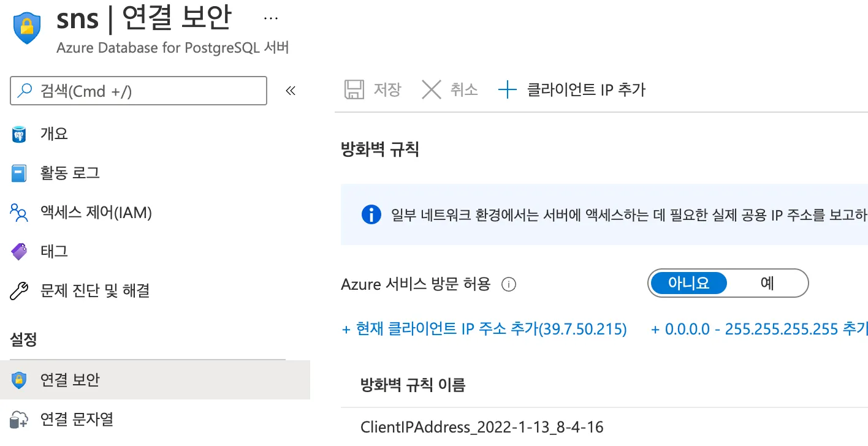
Task: Open the 태그 menu item
Action: 54,251
